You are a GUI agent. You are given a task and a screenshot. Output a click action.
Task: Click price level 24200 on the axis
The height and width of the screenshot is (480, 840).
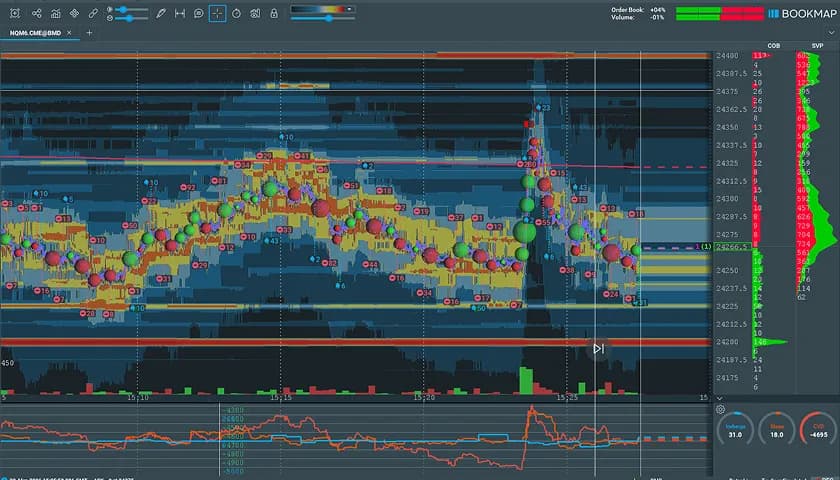pos(727,342)
